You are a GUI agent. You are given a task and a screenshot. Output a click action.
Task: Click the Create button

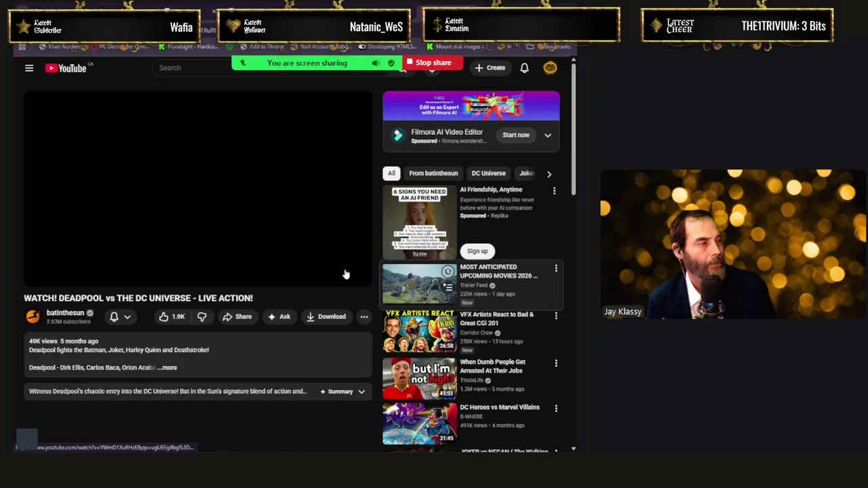pos(490,68)
